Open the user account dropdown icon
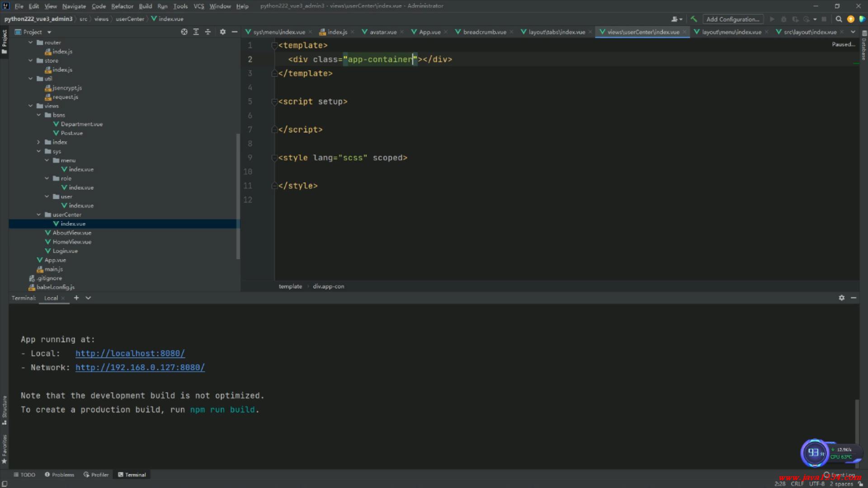The width and height of the screenshot is (868, 488). (x=676, y=19)
